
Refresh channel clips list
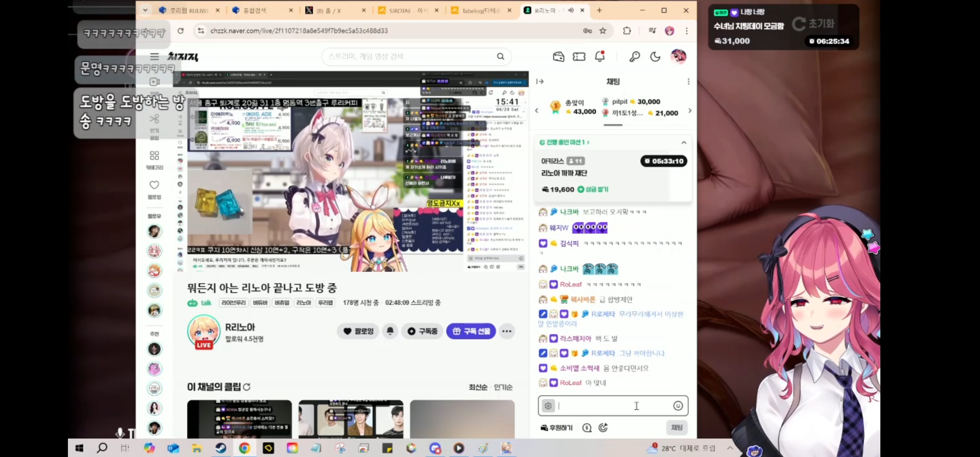(x=247, y=387)
